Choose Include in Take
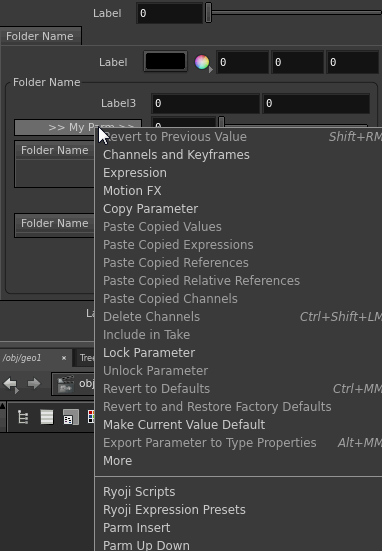 tap(239, 335)
